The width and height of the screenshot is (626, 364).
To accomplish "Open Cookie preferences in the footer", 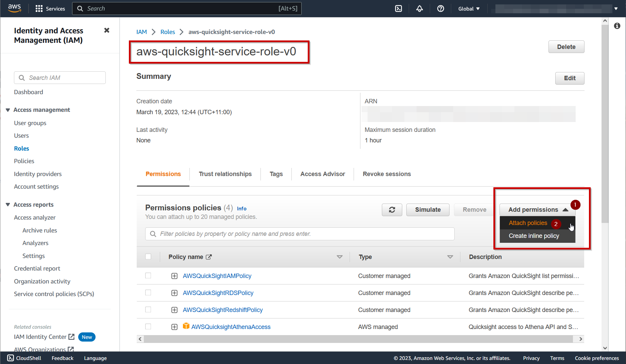I will tap(597, 358).
